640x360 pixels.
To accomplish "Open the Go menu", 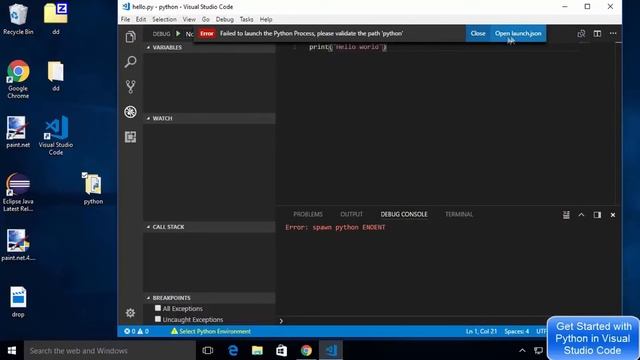I will point(205,19).
